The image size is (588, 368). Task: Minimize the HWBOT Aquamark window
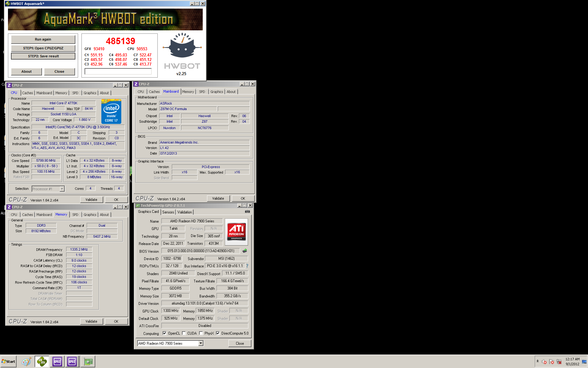192,4
